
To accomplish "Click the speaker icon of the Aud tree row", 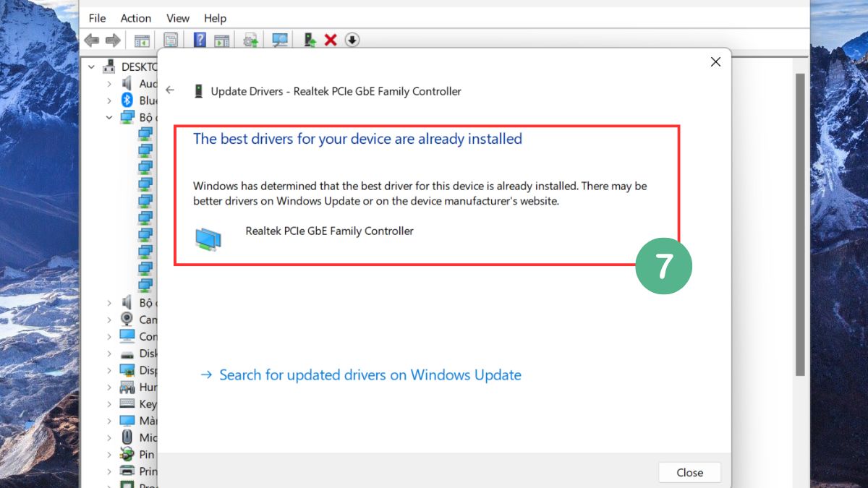I will point(127,84).
